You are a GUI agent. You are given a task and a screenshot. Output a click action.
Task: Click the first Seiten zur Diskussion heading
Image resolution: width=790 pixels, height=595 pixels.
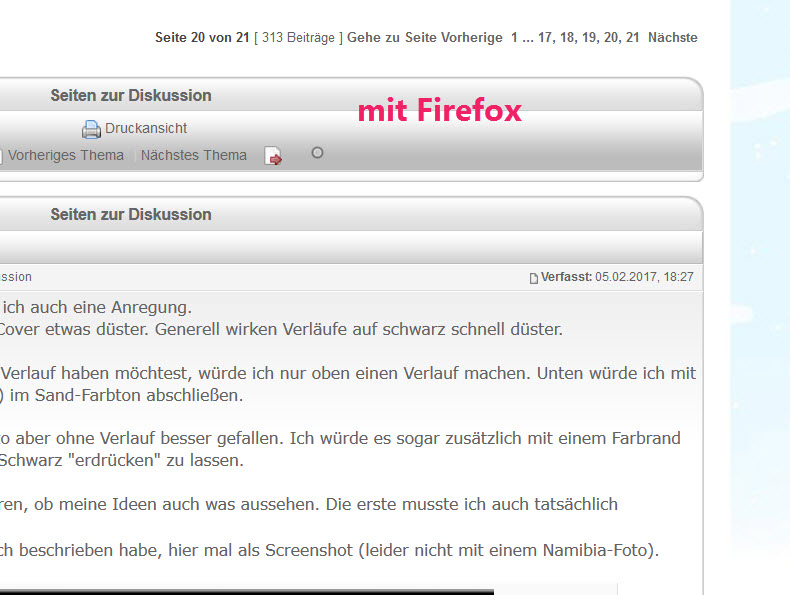tap(131, 95)
